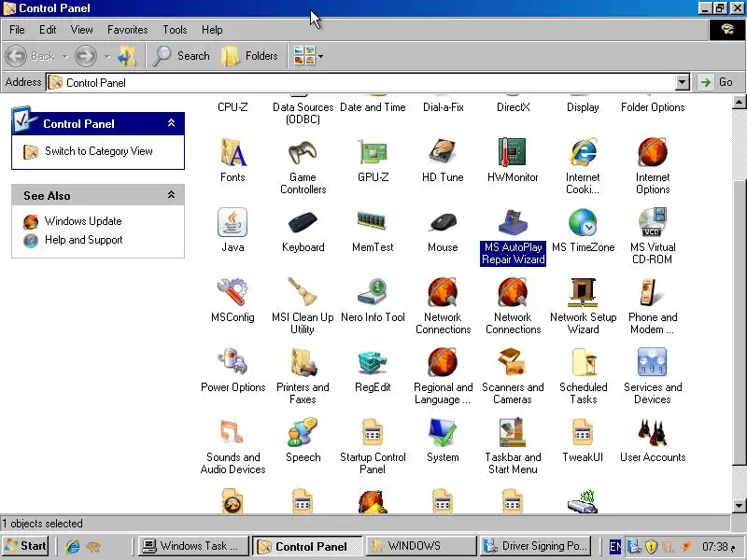Open HD Tune utility icon
747x560 pixels.
(x=443, y=152)
